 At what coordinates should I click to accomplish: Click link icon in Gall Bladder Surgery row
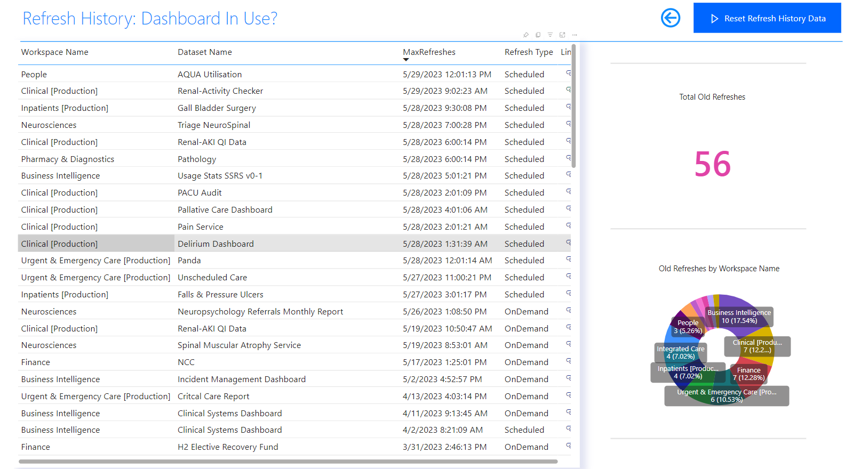[569, 107]
